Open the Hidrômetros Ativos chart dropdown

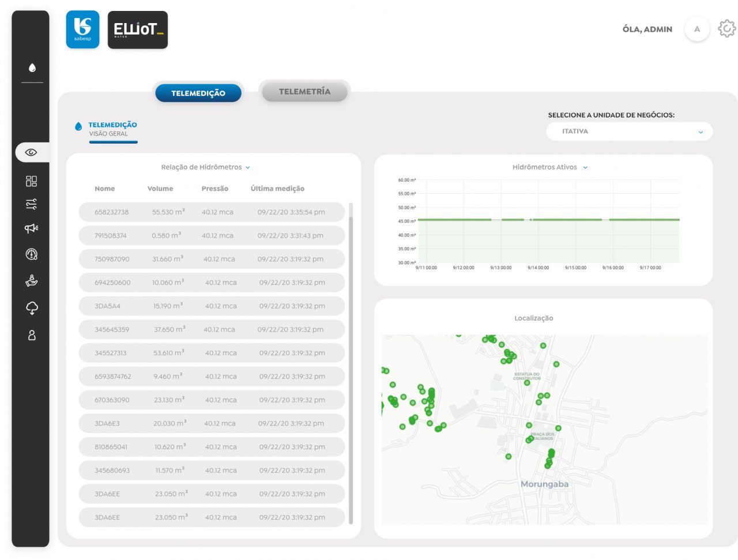pyautogui.click(x=585, y=167)
